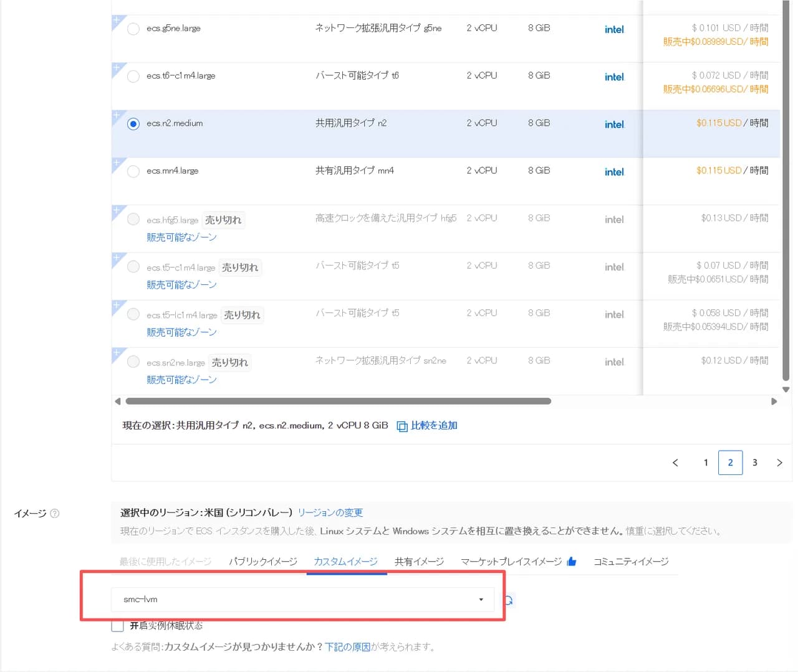Screen dimensions: 798x672
Task: Click the thumbs-up icon after マーケットプレイスイメージ
Action: (572, 562)
